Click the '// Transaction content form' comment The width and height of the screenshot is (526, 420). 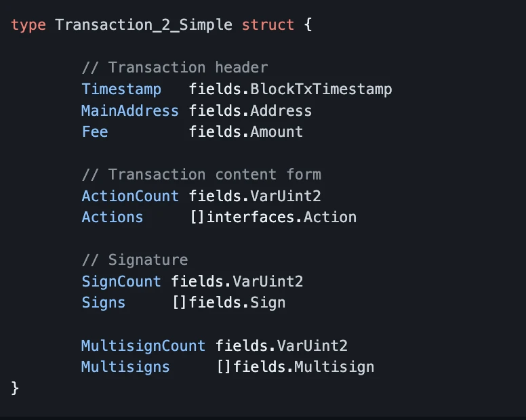point(201,175)
